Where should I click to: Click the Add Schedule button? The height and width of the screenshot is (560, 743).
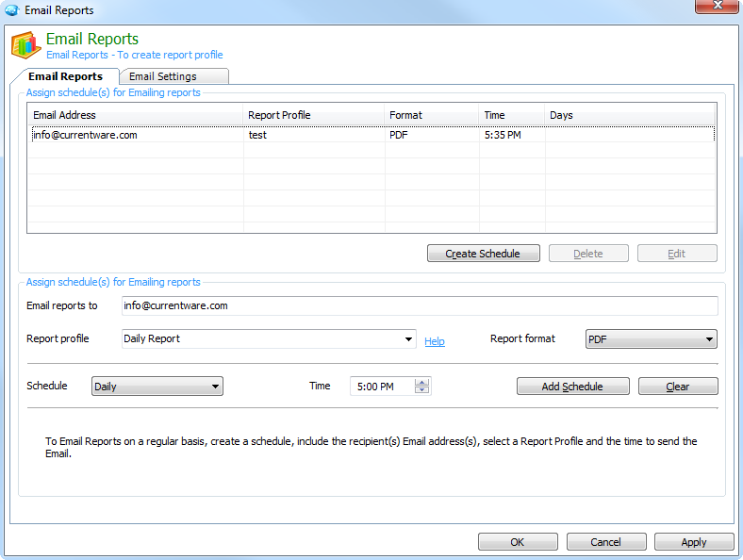[573, 387]
